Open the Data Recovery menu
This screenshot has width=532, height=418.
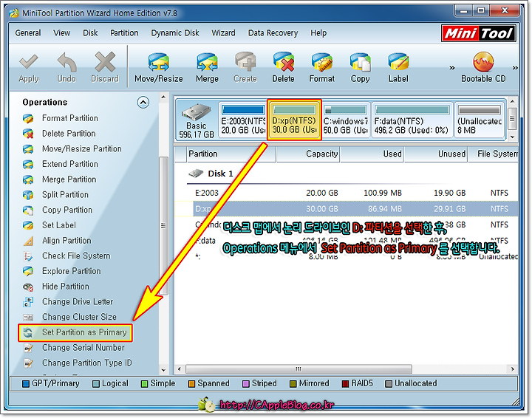click(273, 33)
